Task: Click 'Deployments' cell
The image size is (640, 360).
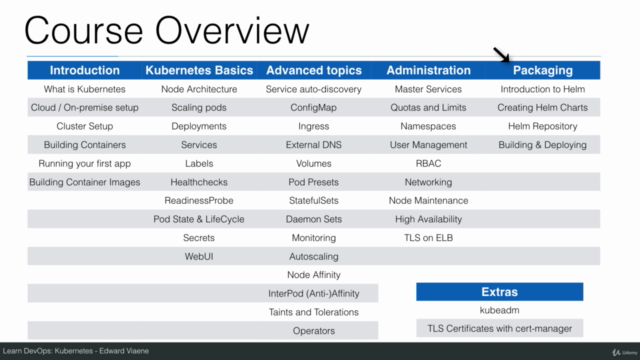Action: [199, 126]
